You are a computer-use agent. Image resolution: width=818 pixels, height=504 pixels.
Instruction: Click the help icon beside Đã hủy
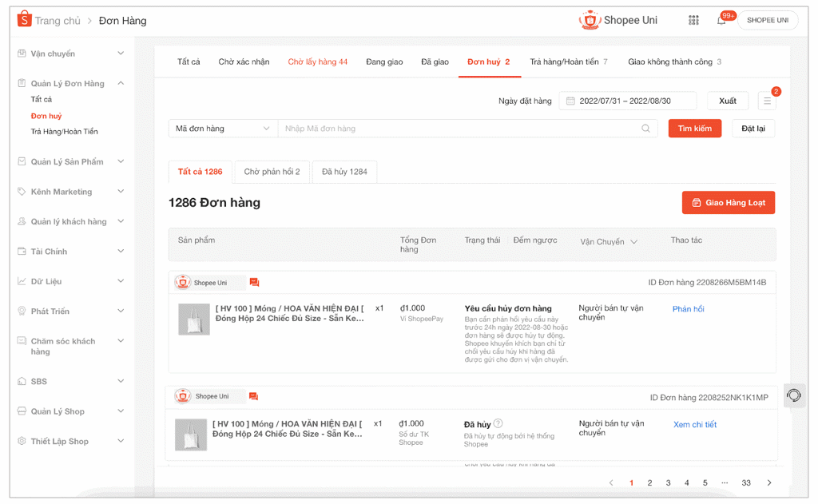click(x=498, y=423)
